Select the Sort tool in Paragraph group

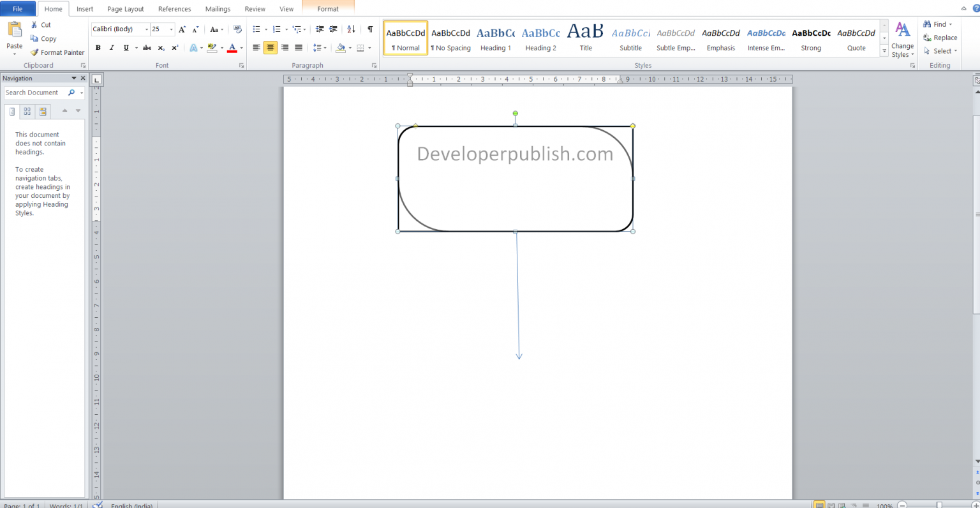coord(350,29)
